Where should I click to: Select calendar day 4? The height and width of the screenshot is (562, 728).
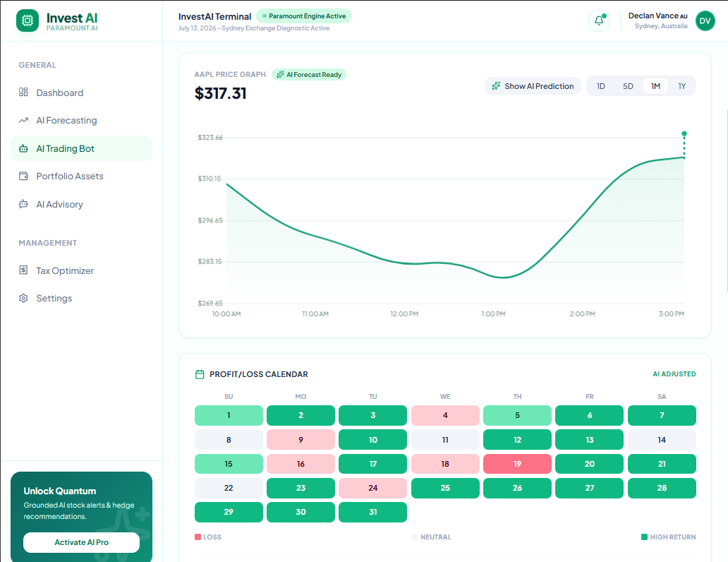(445, 416)
